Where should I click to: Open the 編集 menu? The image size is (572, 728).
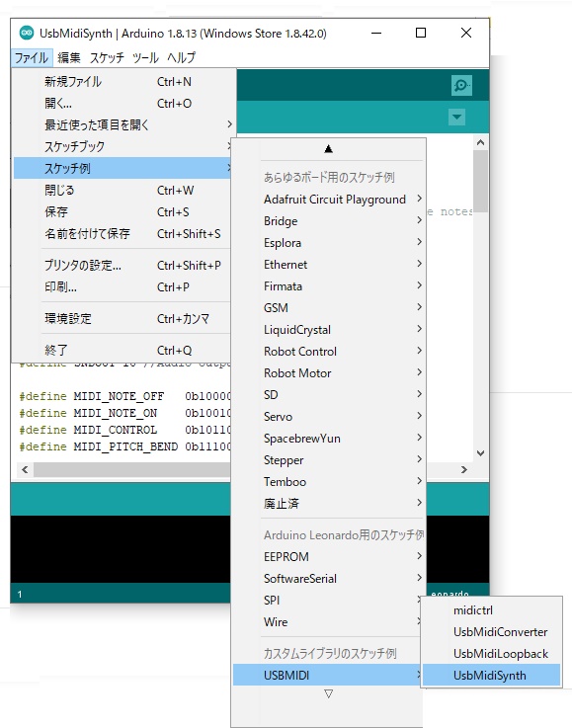(x=69, y=58)
